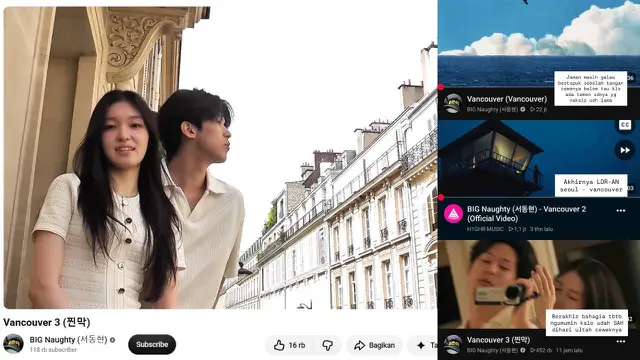
Task: Click verified badge beside sidebar Vancouver (Vancouver) channel
Action: tap(522, 109)
